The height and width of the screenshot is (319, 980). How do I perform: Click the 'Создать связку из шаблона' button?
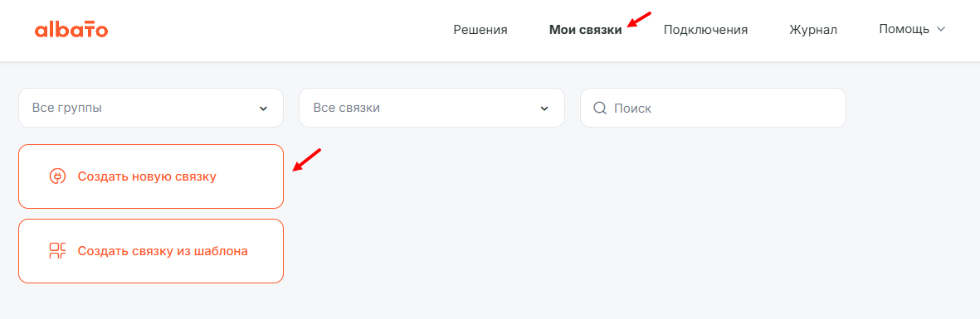pyautogui.click(x=151, y=251)
